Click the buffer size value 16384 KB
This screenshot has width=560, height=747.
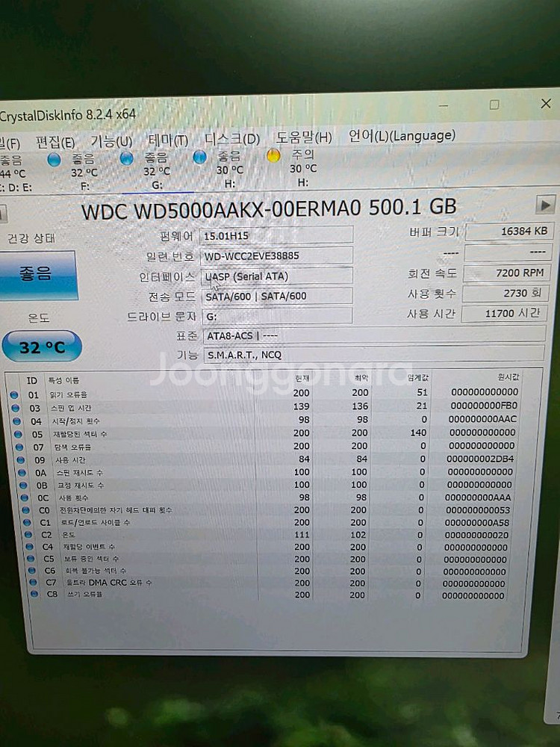point(508,232)
